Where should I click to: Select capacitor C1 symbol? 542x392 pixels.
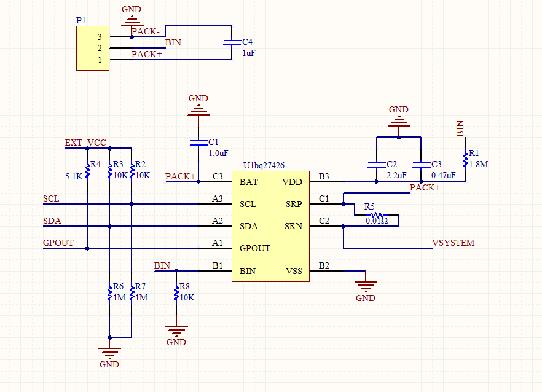point(198,143)
